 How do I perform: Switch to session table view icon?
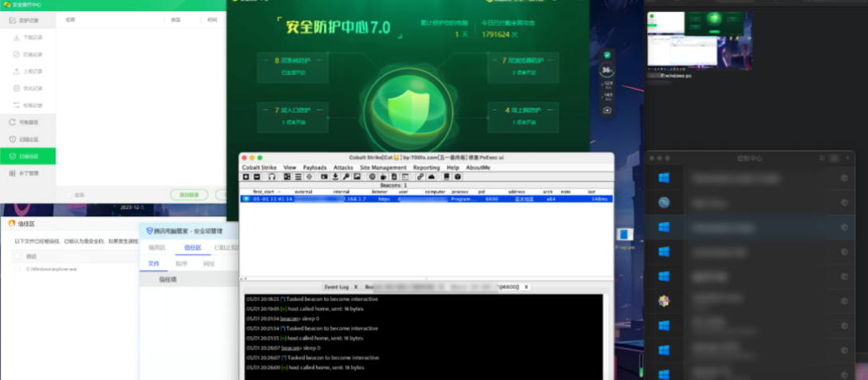298,176
